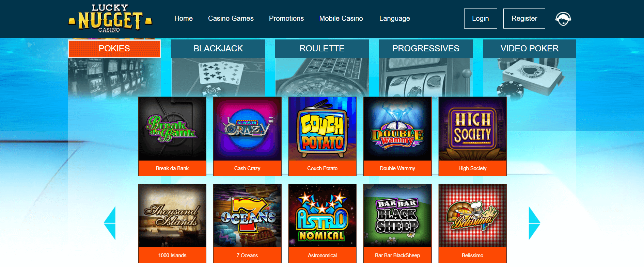The width and height of the screenshot is (644, 267).
Task: Open the Break da Bank game thumbnail
Action: click(172, 129)
